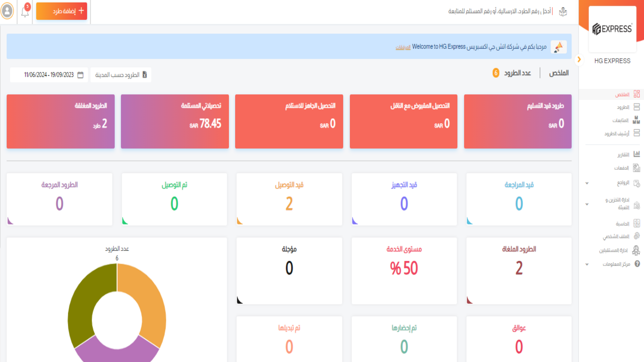Open Parcels Archive (أرشيف الطرود) menu item
Viewport: 644px width, 362px height.
tap(616, 133)
